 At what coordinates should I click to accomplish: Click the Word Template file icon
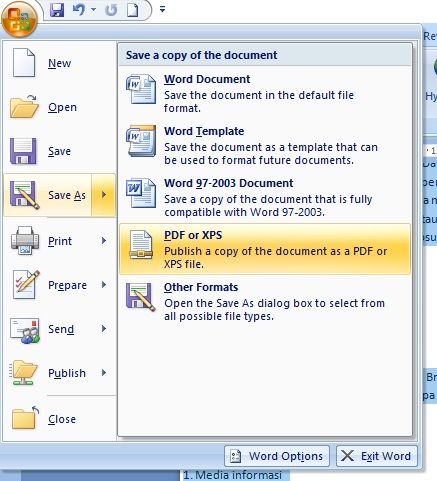pos(141,141)
